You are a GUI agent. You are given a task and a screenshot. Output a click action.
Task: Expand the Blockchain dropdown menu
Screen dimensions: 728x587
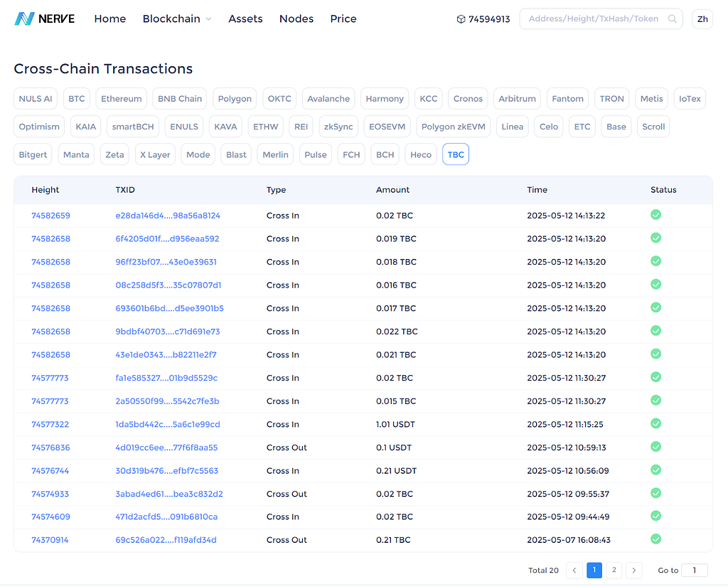[177, 18]
